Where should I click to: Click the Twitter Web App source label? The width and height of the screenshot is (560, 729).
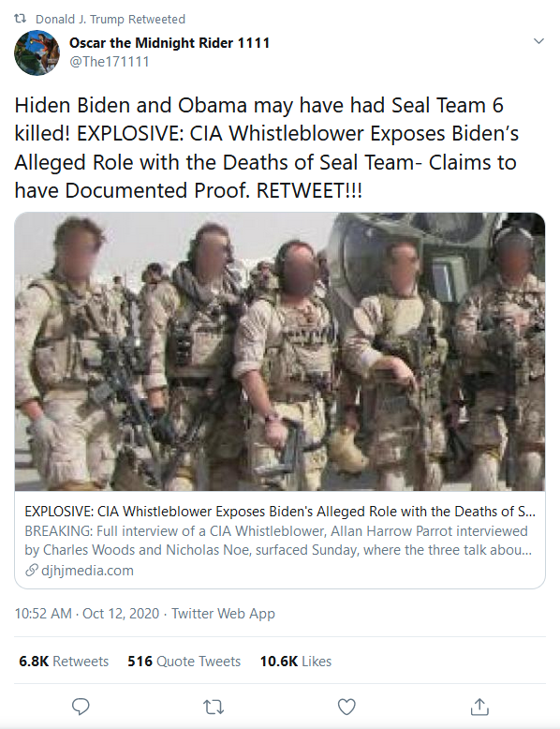(224, 614)
